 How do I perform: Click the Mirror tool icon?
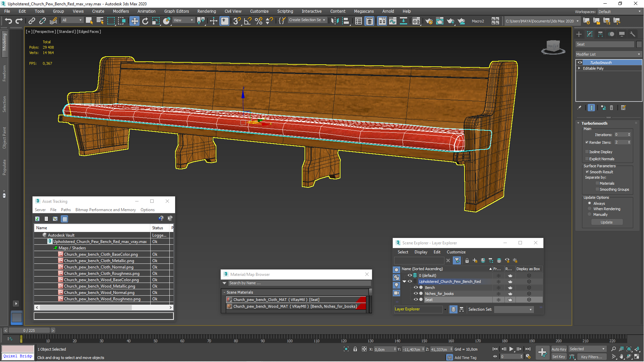tap(335, 21)
